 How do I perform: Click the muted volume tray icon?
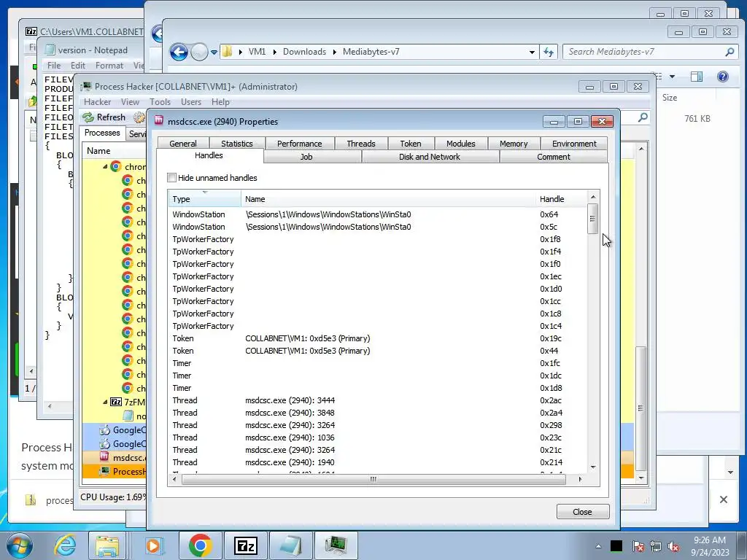[x=673, y=546]
